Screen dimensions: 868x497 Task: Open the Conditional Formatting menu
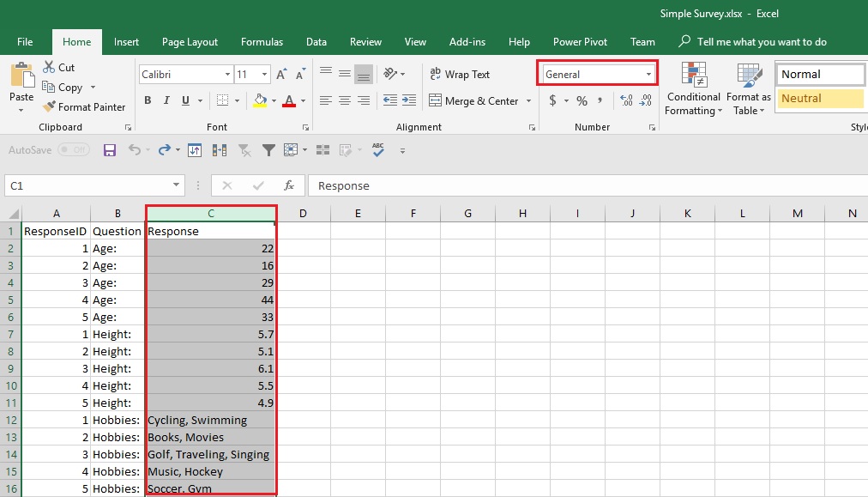pyautogui.click(x=693, y=88)
